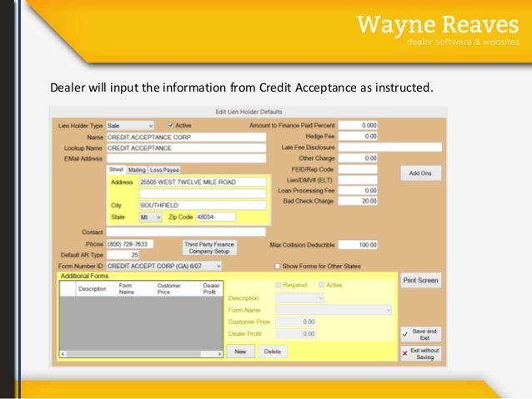Click the Description column header
This screenshot has height=399, width=532.
[93, 289]
